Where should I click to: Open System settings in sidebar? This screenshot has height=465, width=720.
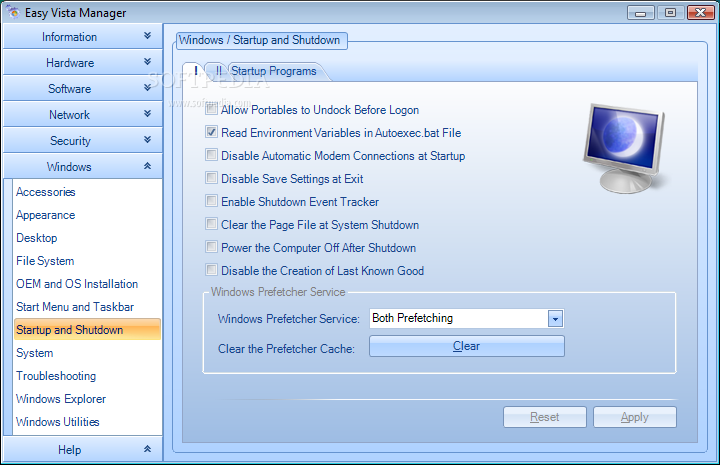[34, 353]
